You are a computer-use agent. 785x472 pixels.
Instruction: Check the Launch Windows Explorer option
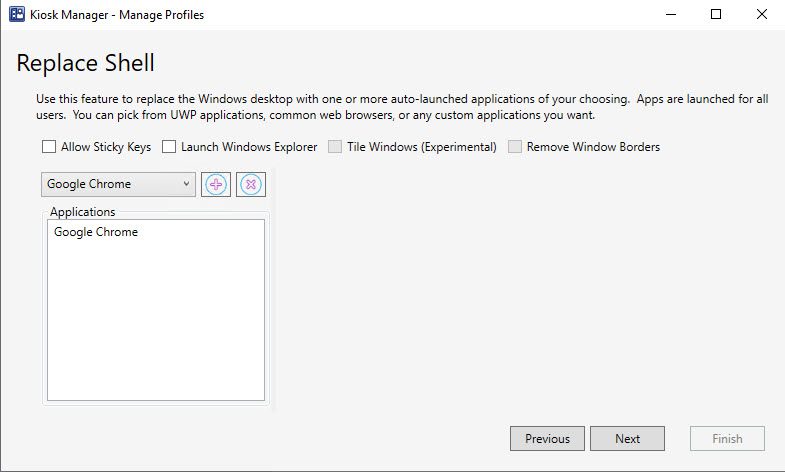click(x=169, y=147)
